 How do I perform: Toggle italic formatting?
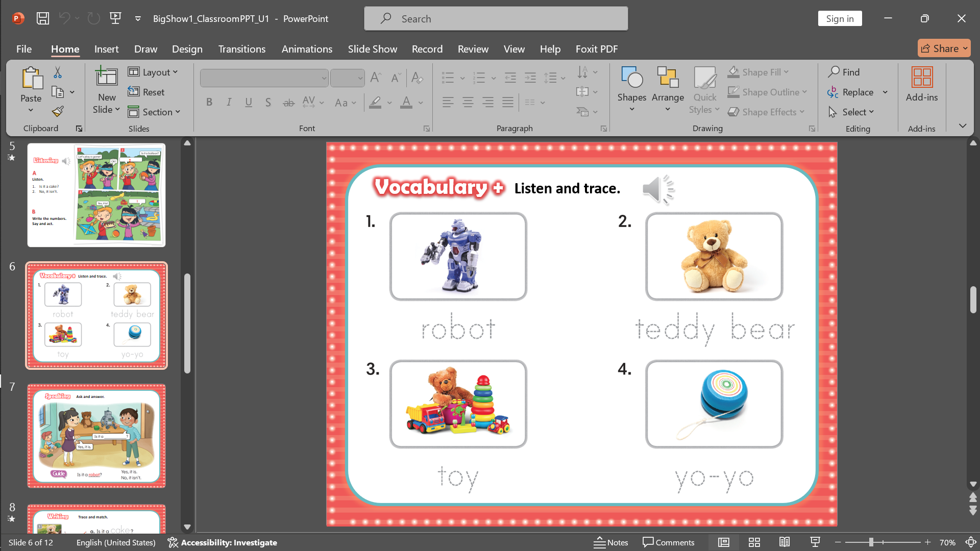[x=229, y=102]
